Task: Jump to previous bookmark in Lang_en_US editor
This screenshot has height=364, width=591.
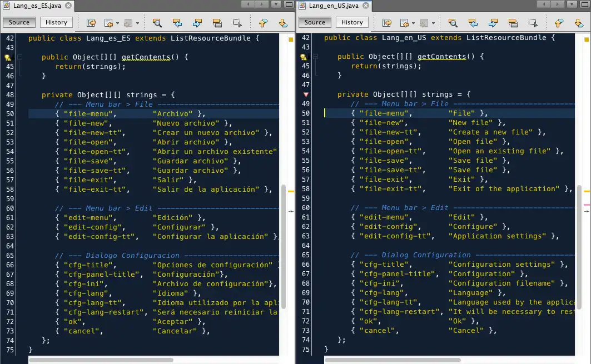Action: point(559,23)
